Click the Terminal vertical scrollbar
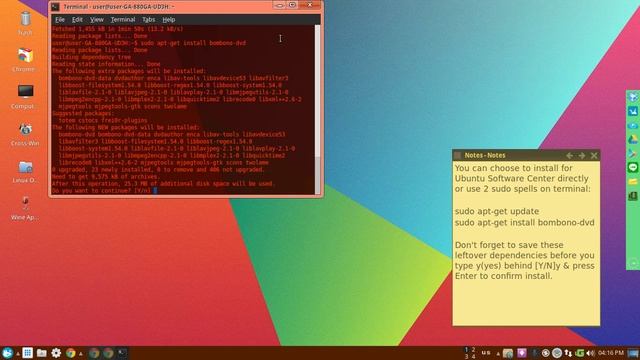 (x=317, y=109)
